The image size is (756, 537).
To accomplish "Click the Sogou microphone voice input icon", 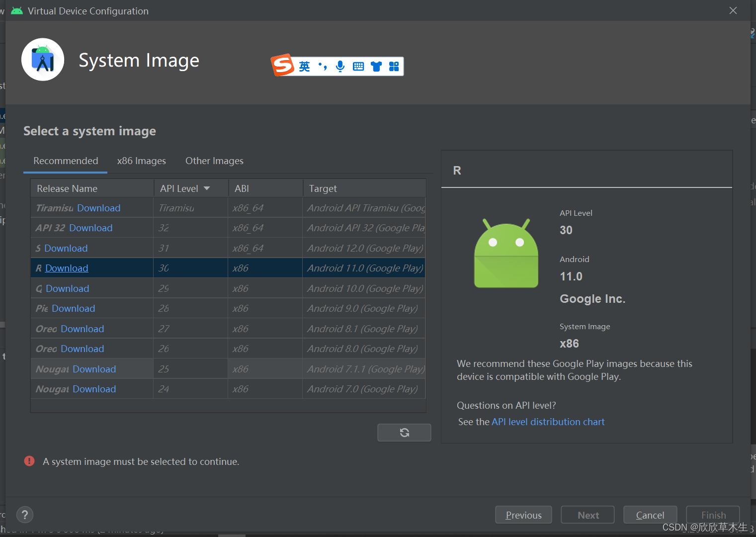I will point(340,66).
